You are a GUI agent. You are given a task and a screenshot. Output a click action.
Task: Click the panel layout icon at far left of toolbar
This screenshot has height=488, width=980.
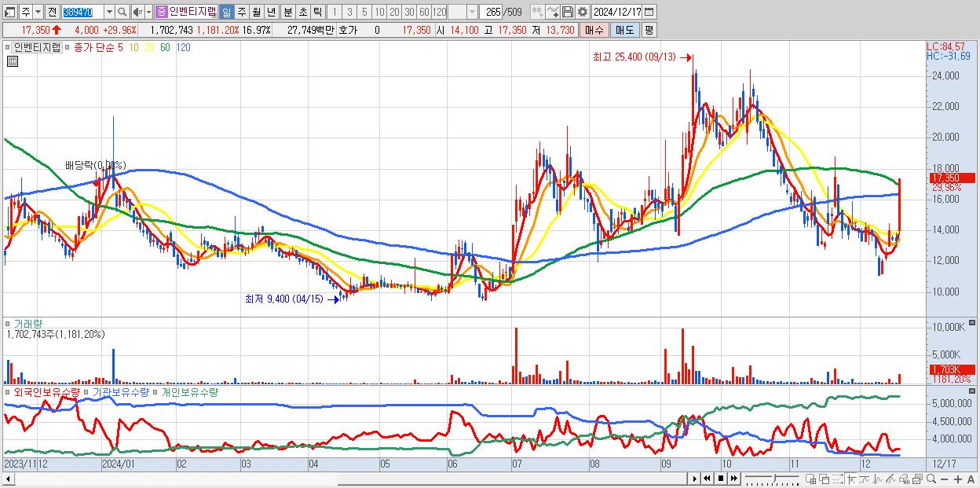(9, 12)
